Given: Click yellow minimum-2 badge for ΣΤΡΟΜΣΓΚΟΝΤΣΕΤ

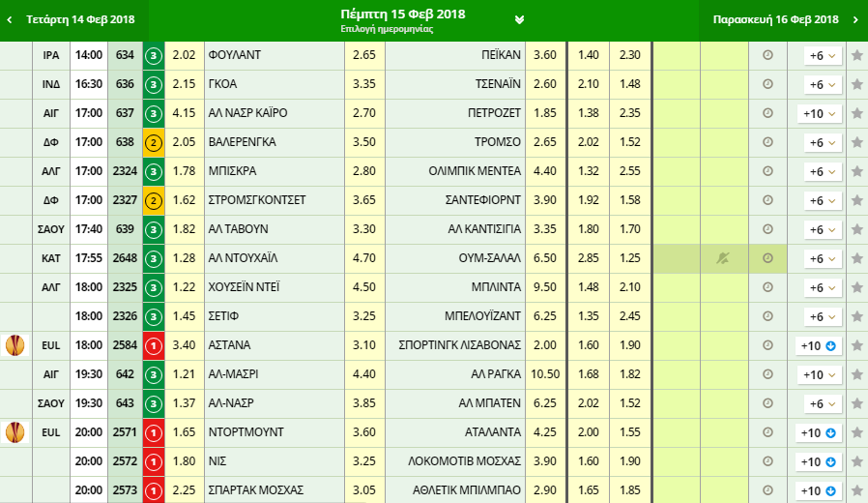Looking at the screenshot, I should [x=153, y=201].
